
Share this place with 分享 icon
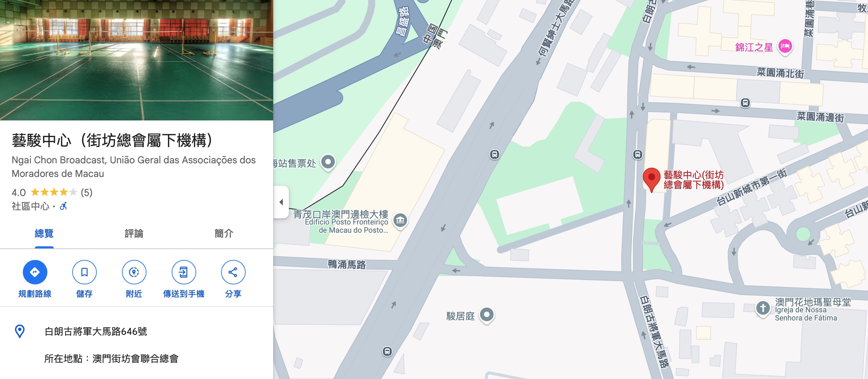[233, 272]
